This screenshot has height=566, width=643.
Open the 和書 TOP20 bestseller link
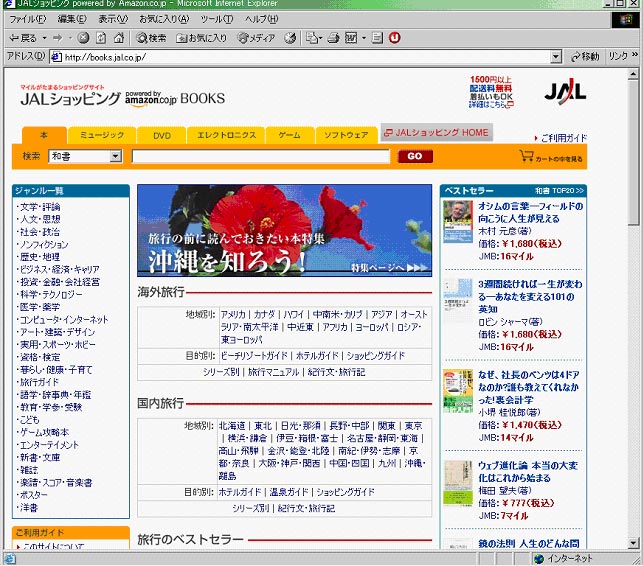click(559, 191)
